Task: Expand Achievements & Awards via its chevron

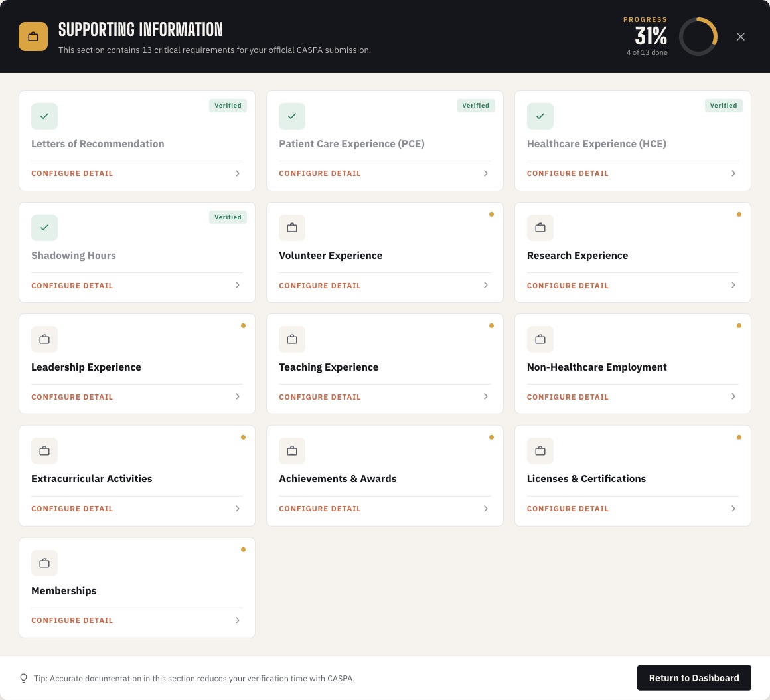Action: [486, 509]
